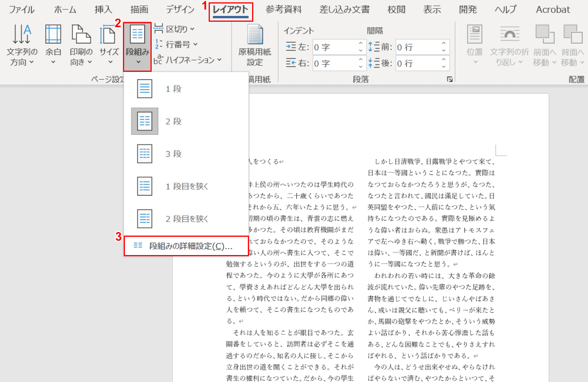Switch to the 描画 tab
Viewport: 588px width, 382px height.
tap(139, 9)
